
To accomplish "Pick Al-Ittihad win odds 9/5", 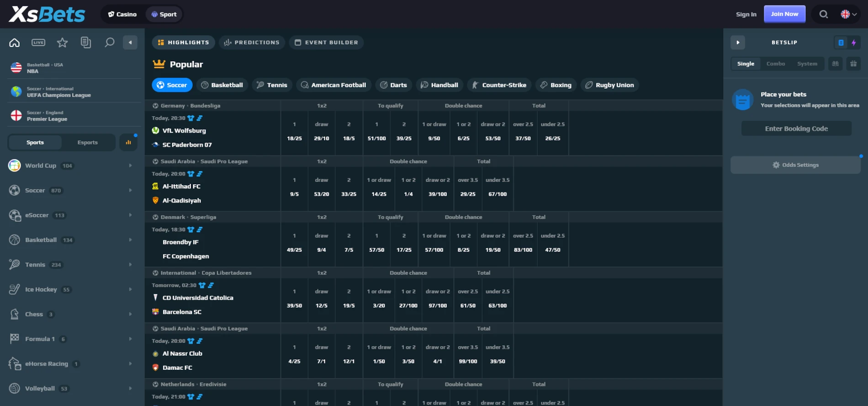I will (294, 194).
